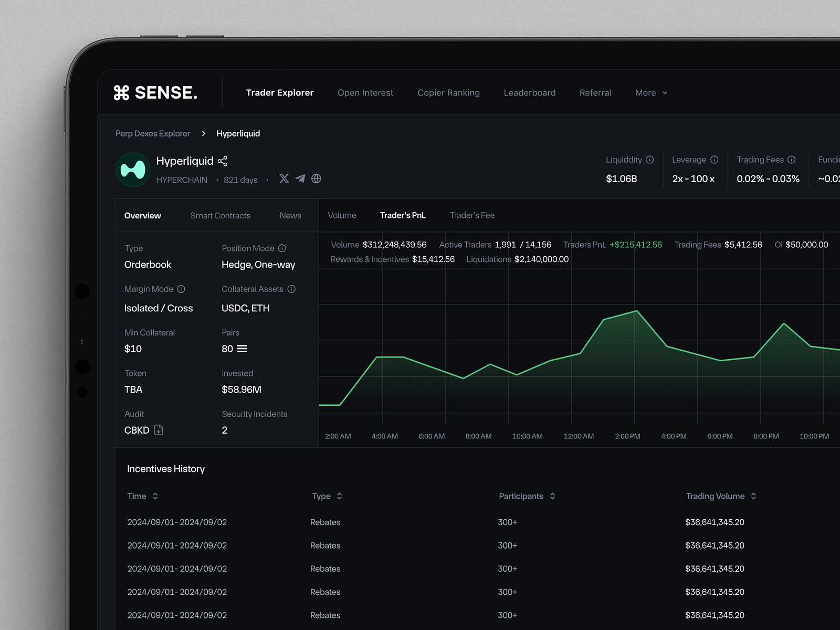Visit the website via the globe icon
This screenshot has height=630, width=840.
click(x=316, y=179)
